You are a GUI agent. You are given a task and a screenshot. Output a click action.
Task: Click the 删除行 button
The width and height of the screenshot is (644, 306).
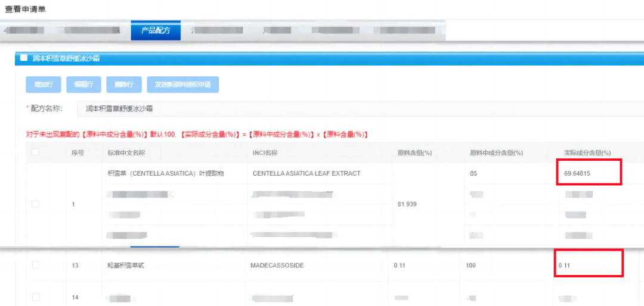[x=124, y=85]
